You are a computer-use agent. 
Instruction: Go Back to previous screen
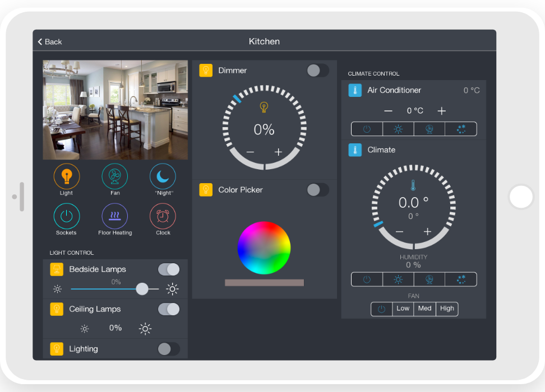(x=50, y=42)
